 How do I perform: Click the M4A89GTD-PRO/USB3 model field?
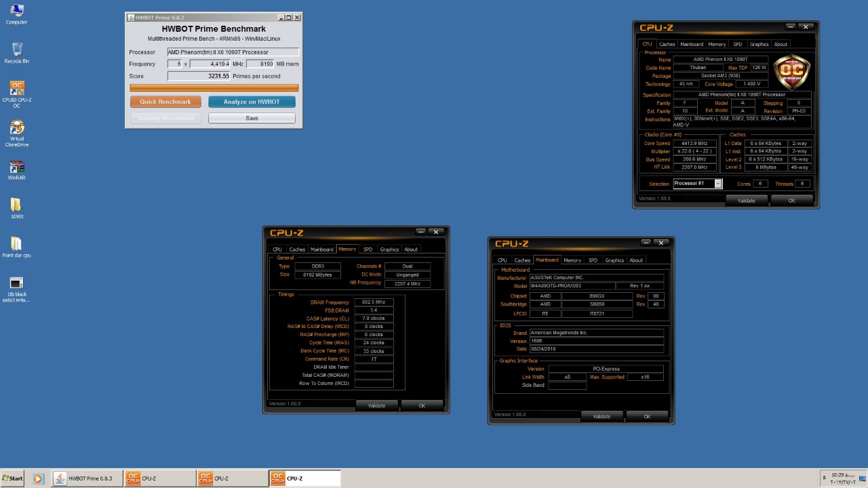pos(572,286)
